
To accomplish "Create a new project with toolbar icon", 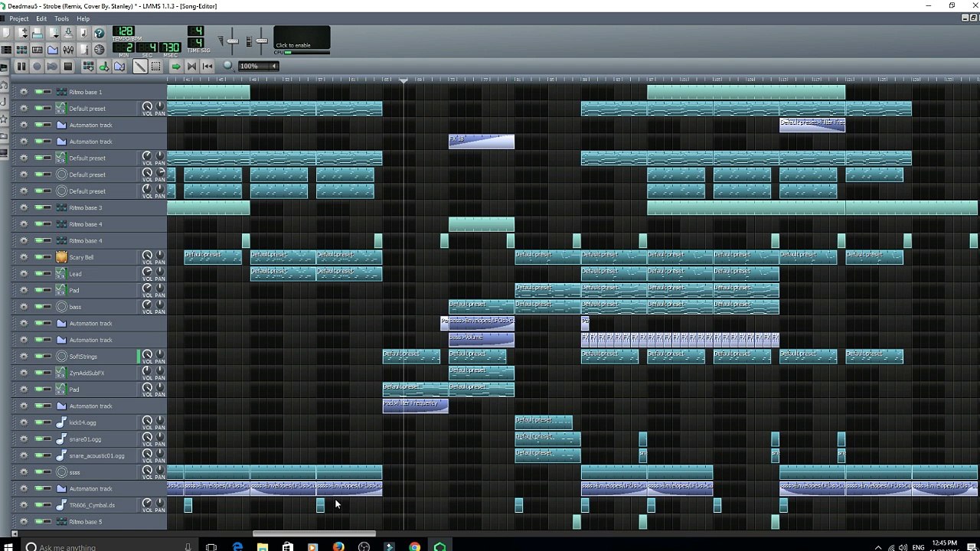I will click(x=6, y=33).
